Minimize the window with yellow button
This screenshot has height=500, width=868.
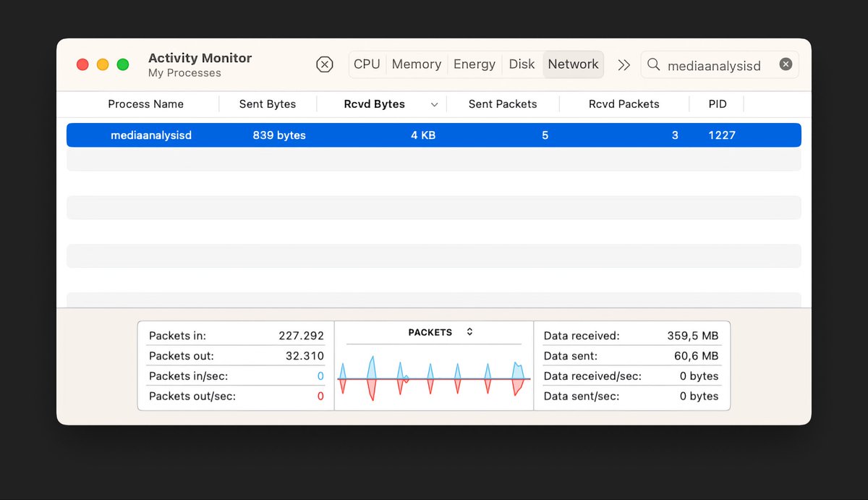click(103, 64)
